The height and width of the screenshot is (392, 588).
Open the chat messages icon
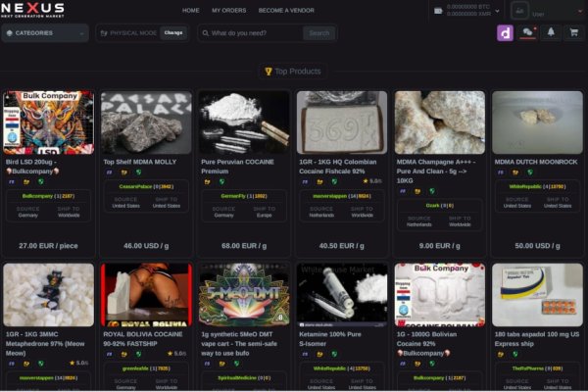click(527, 32)
